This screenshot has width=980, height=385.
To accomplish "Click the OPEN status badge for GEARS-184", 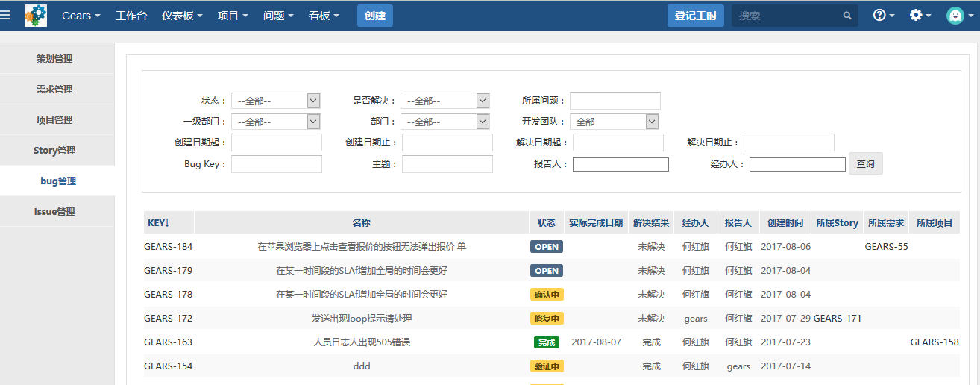I will click(x=547, y=247).
